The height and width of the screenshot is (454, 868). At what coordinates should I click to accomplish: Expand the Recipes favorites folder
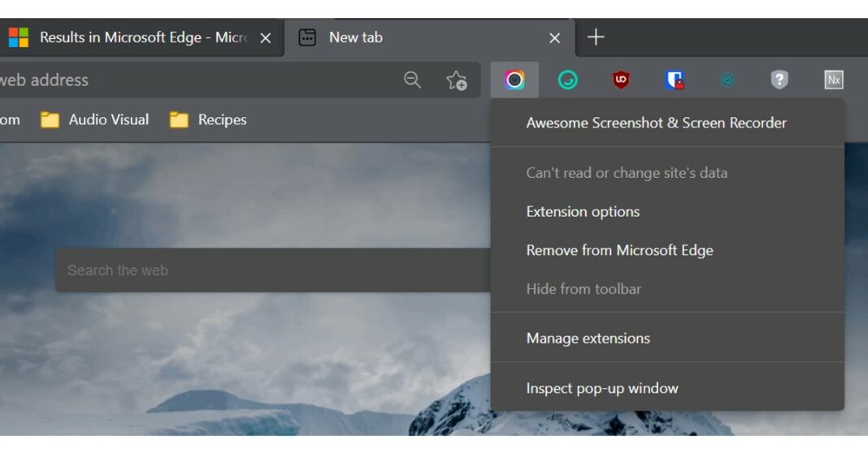tap(208, 119)
